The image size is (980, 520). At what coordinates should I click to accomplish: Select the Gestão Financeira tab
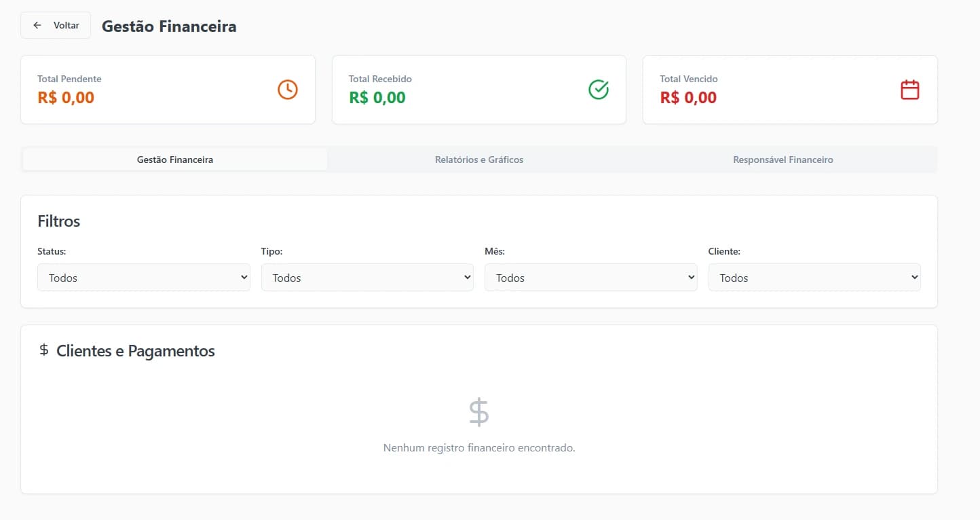[x=174, y=160]
